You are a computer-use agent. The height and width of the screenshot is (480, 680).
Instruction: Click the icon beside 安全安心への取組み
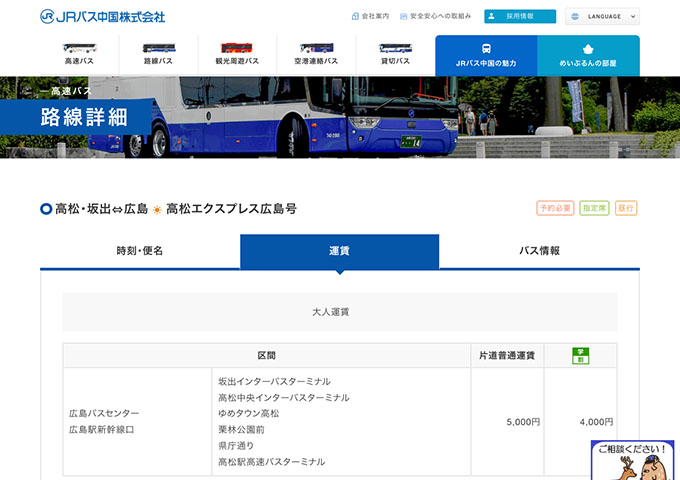pyautogui.click(x=403, y=16)
